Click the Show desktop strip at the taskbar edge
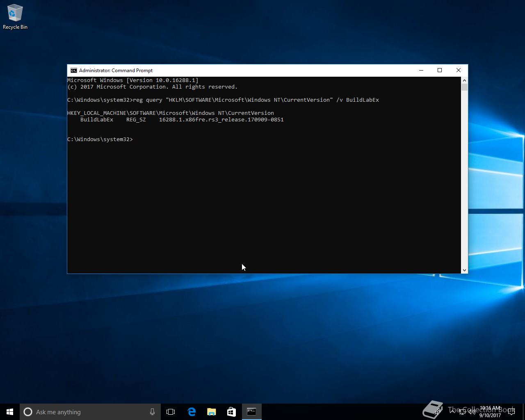This screenshot has height=420, width=525. pyautogui.click(x=524, y=412)
